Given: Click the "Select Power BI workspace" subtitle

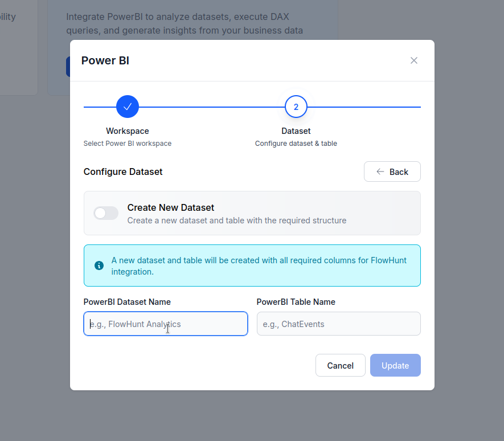Looking at the screenshot, I should point(128,144).
